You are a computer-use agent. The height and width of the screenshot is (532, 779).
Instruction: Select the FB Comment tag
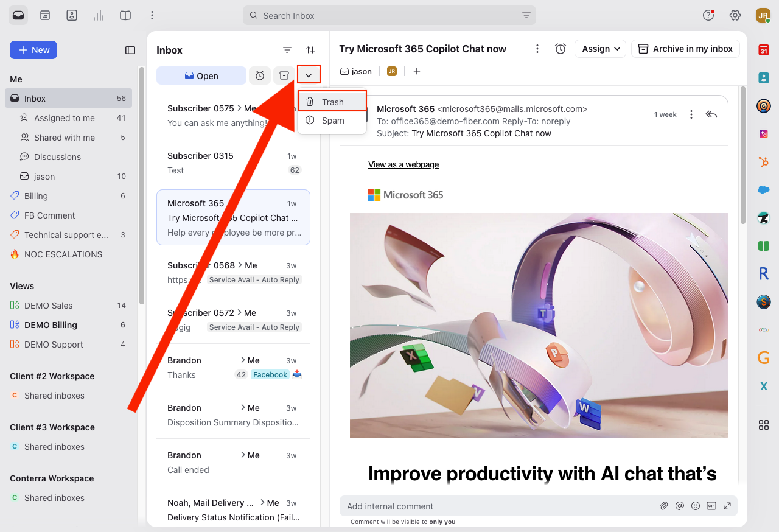pos(68,215)
